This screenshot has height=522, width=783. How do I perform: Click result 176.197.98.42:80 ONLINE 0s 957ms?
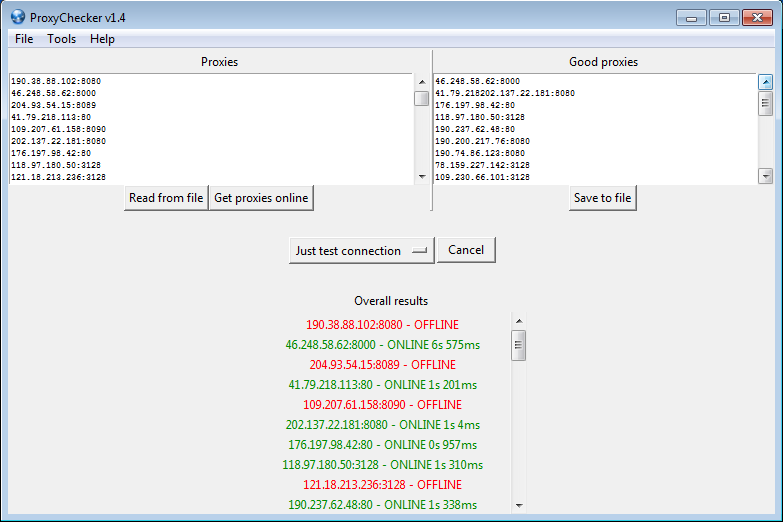pos(383,445)
